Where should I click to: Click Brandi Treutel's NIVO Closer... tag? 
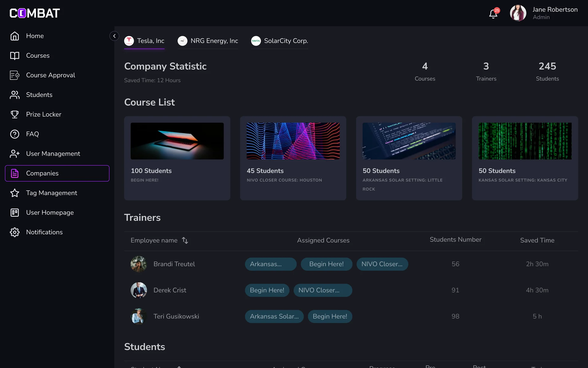pos(382,264)
